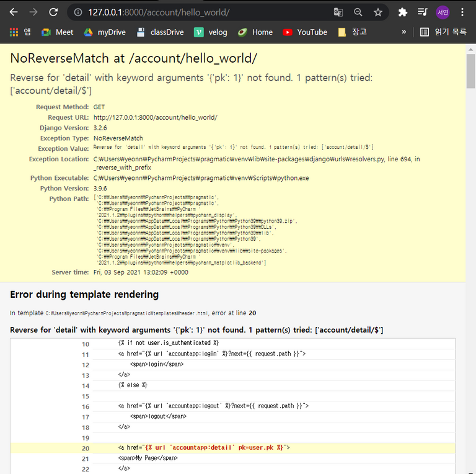Open the purple profile avatar
The height and width of the screenshot is (474, 476).
(x=443, y=12)
